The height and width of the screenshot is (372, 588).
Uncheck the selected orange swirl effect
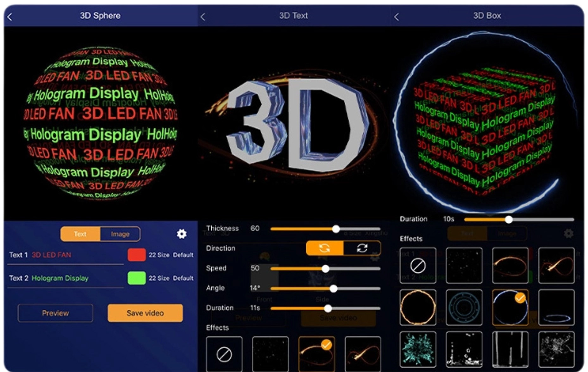coord(316,354)
